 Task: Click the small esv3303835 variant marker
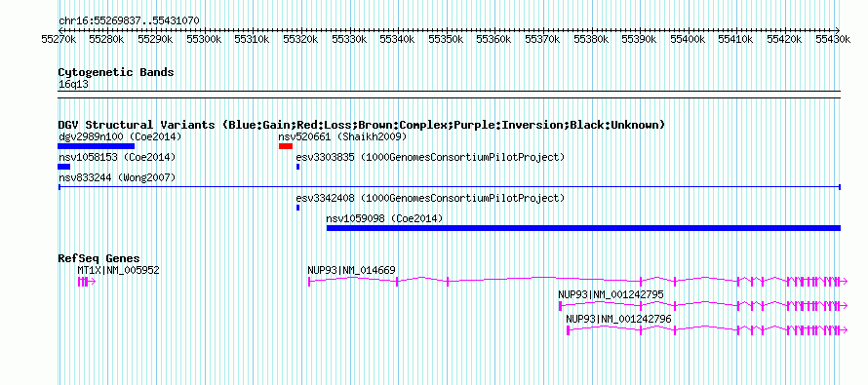point(297,167)
